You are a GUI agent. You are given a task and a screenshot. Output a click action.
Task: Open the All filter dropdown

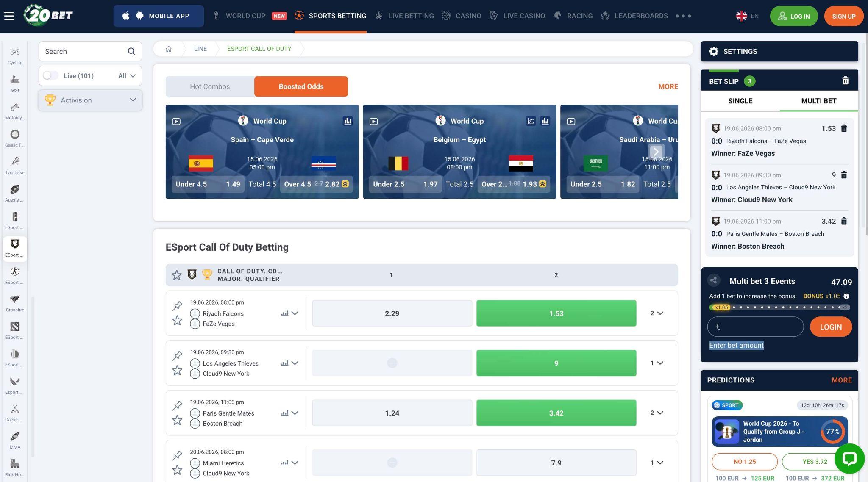[127, 76]
